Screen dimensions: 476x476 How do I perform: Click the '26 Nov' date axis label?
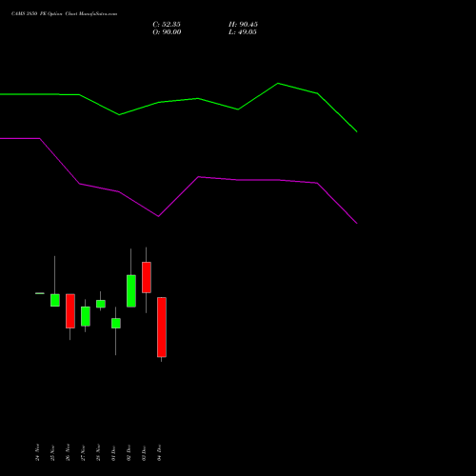(x=68, y=452)
